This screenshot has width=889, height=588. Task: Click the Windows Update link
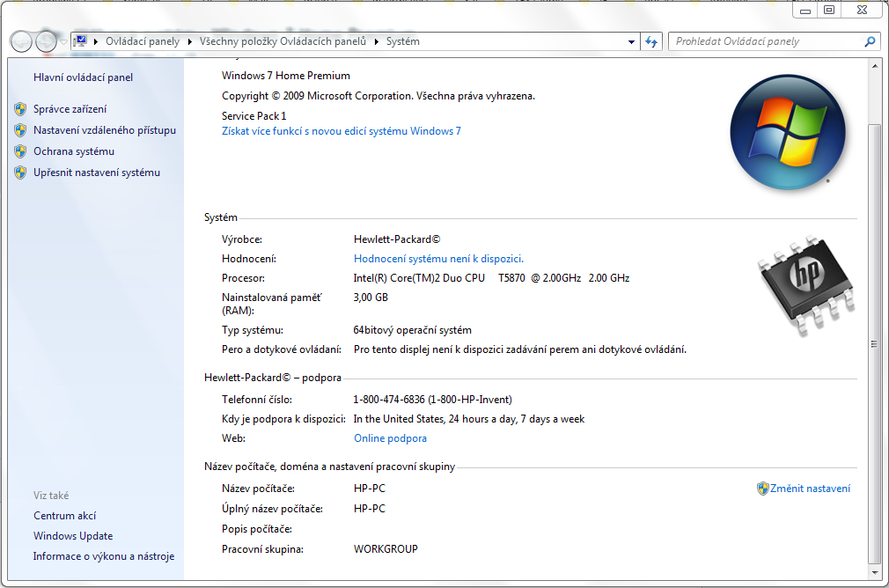73,536
